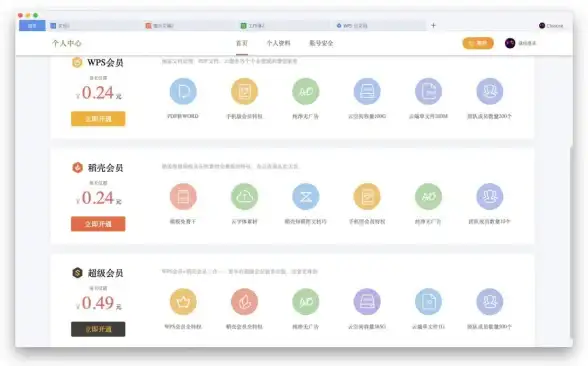Select the 首页 navigation item
This screenshot has width=588, height=366.
(242, 43)
